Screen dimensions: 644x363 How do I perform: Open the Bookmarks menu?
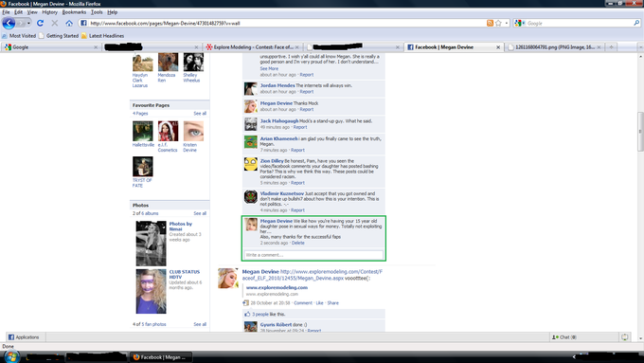74,12
